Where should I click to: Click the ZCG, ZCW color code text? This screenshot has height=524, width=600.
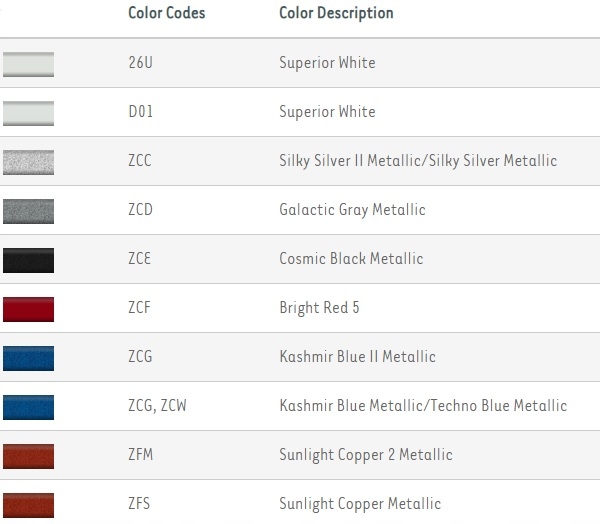pos(156,406)
